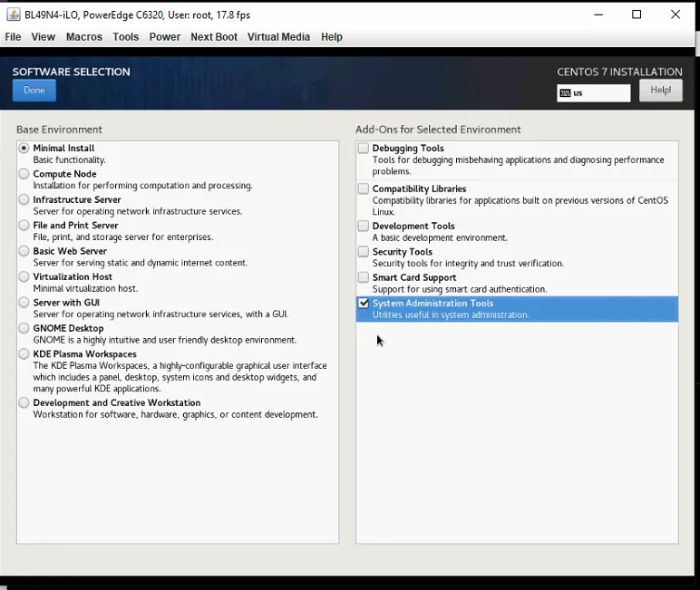Click 'Server for operating network infrastructure services, with a GUI.'
The height and width of the screenshot is (590, 700).
160,314
